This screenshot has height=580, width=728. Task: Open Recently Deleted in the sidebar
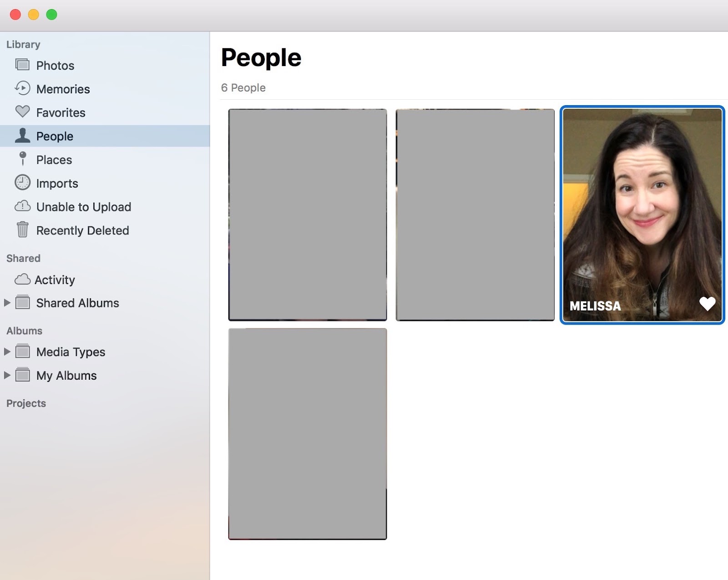pyautogui.click(x=105, y=231)
